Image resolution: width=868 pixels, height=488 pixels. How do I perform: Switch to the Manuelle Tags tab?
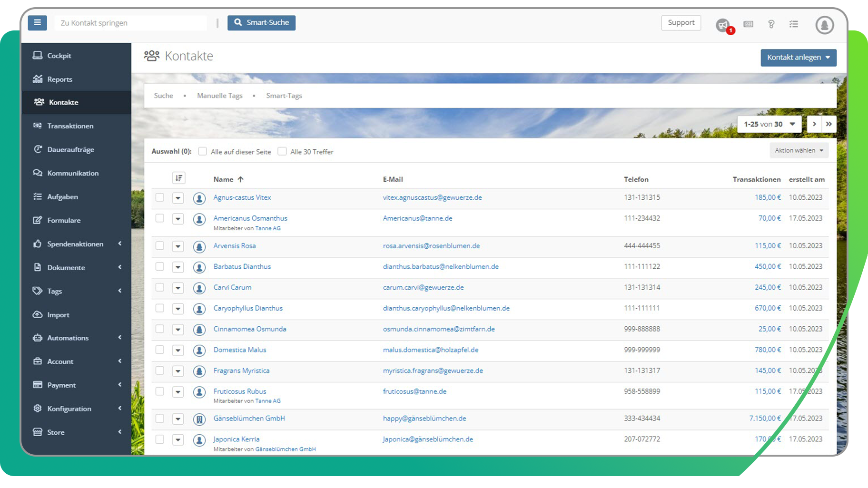219,95
